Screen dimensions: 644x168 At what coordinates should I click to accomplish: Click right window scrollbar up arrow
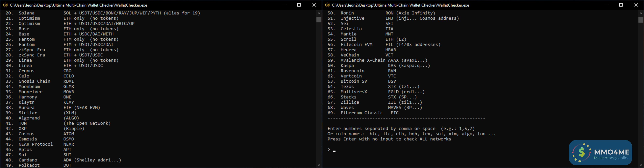(641, 13)
